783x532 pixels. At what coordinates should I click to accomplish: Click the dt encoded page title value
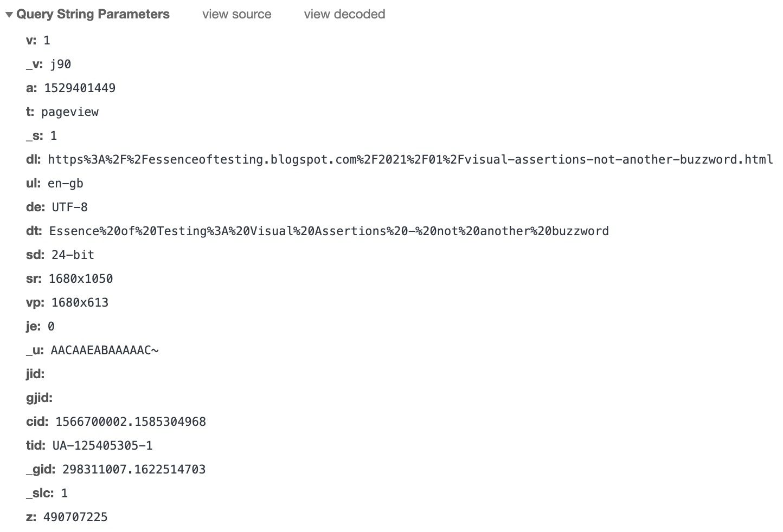click(328, 231)
